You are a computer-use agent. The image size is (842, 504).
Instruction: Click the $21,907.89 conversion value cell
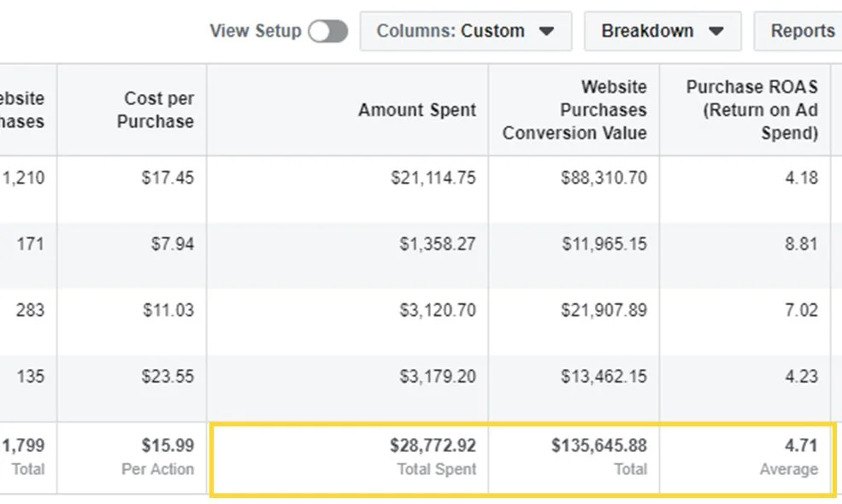[x=604, y=310]
